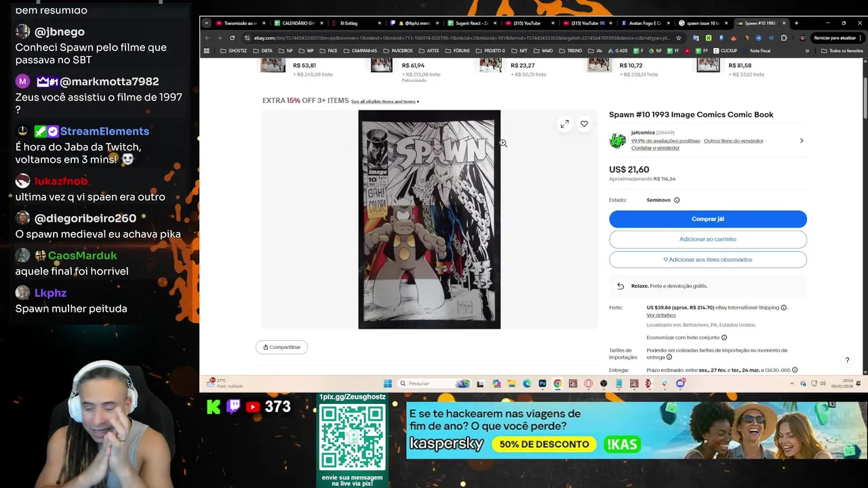
Task: Click the jafcomics seller logo
Action: (617, 140)
